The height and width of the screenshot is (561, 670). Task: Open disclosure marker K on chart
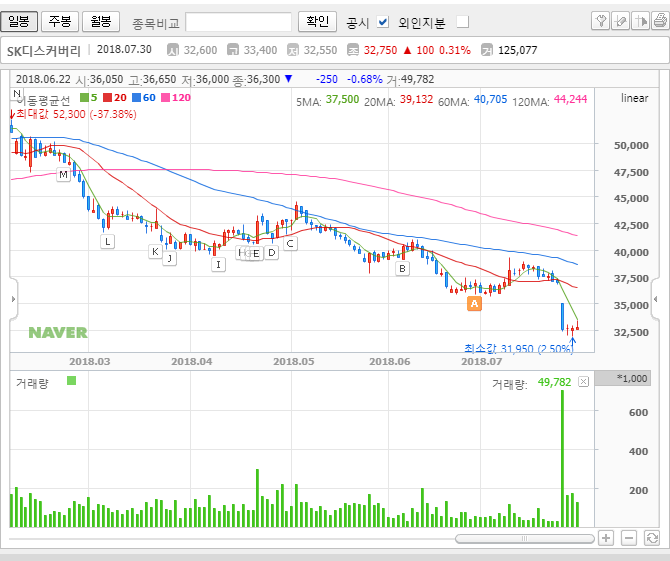pos(155,252)
